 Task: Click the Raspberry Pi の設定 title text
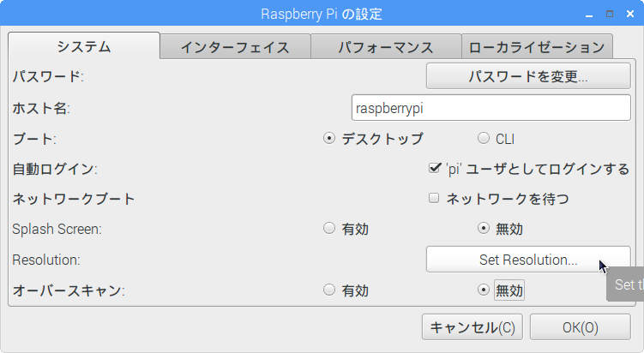tap(322, 15)
